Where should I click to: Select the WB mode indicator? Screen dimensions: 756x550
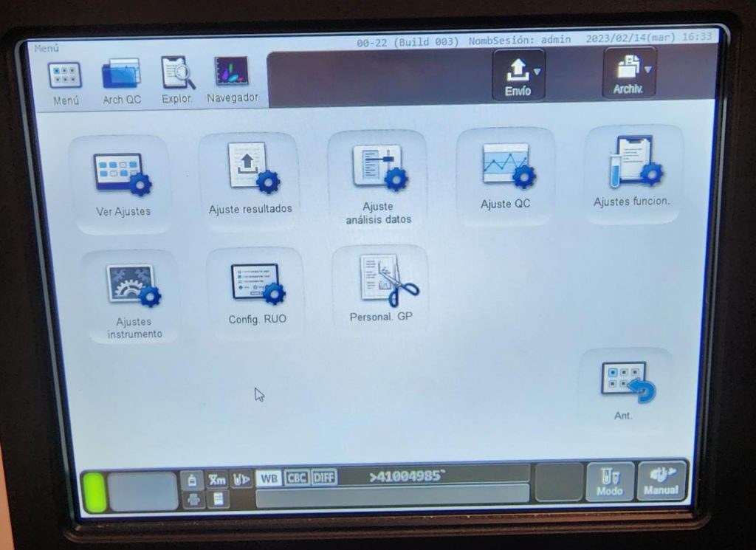pos(269,478)
